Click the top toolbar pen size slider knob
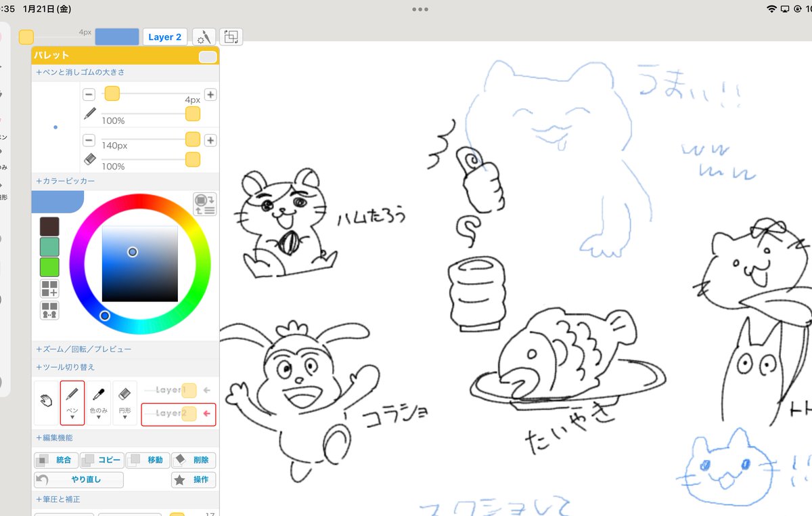This screenshot has height=516, width=812. pos(26,37)
